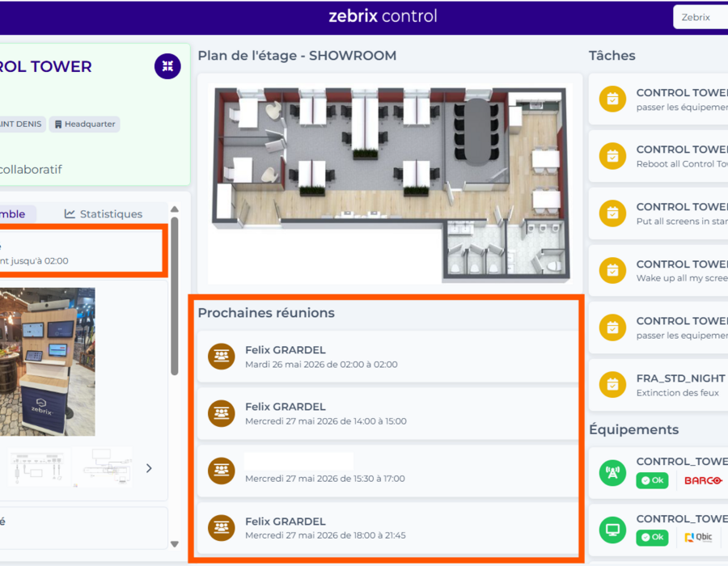
Task: Click meeting icon for Mardi 26 mai meeting
Action: (x=222, y=357)
